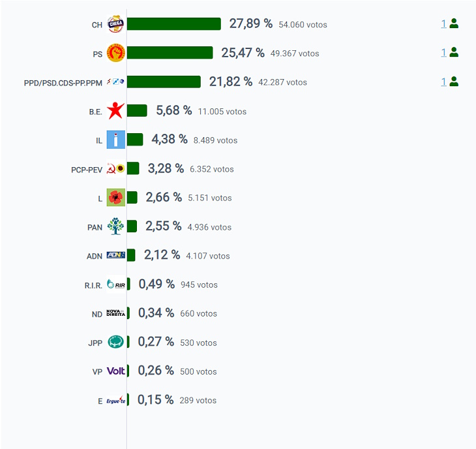
Task: Click the PCP-PEV hammer and sickle logo
Action: [x=115, y=168]
